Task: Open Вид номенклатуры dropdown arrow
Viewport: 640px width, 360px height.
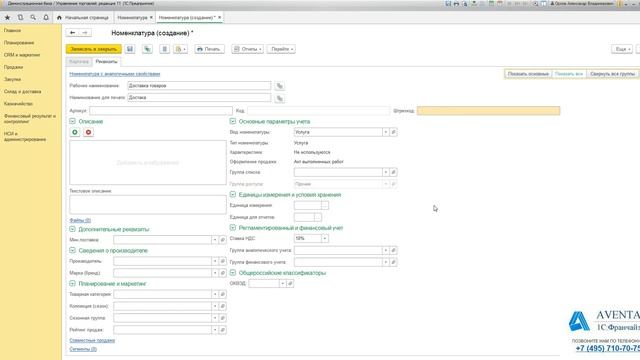Action: pyautogui.click(x=386, y=132)
